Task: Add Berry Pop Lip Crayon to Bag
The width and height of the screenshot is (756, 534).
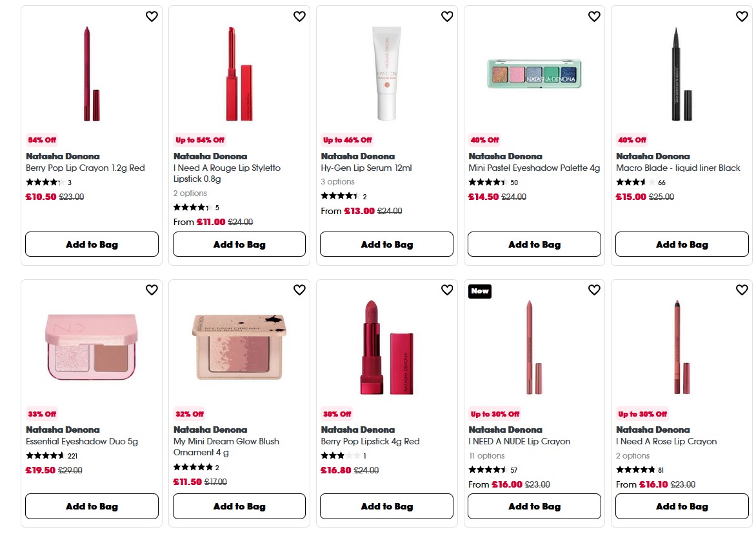Action: click(x=92, y=244)
